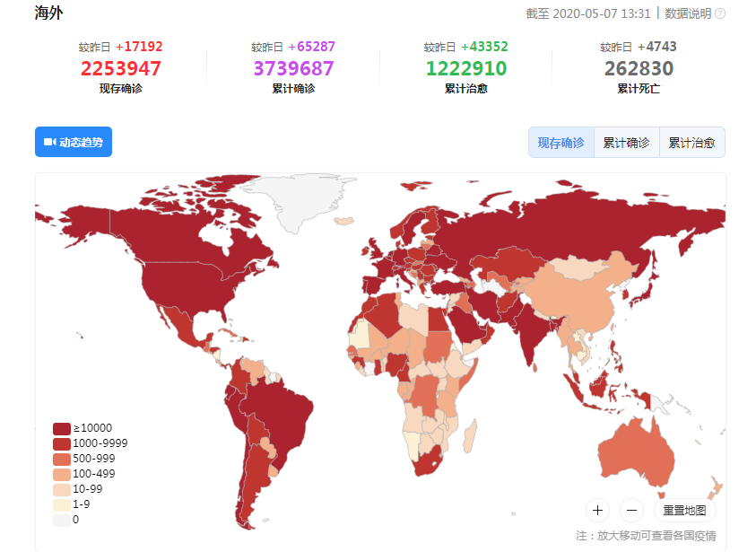Toggle the 10-99 legend swatch

pos(62,489)
